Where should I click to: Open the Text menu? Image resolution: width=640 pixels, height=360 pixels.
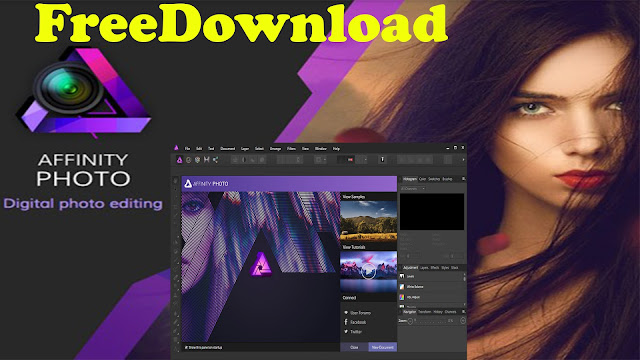pos(211,149)
